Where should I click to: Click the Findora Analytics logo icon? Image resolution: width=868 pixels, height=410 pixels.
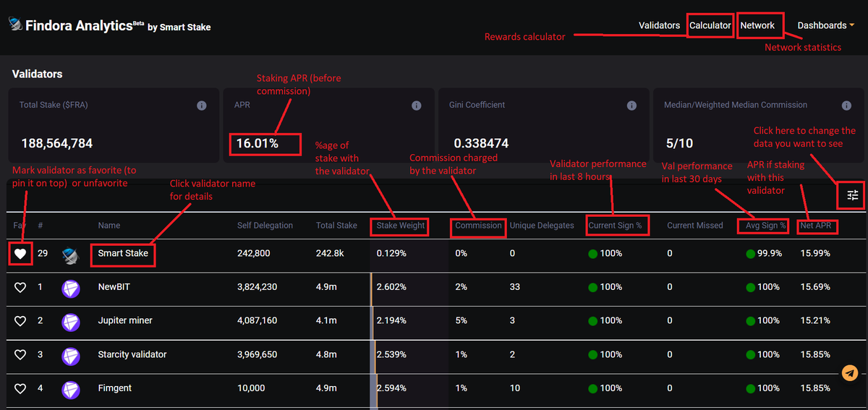[14, 24]
